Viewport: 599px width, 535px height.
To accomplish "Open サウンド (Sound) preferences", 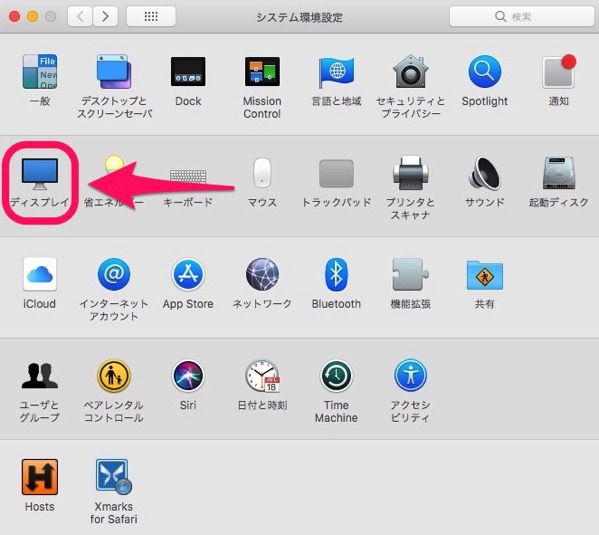I will tap(484, 173).
